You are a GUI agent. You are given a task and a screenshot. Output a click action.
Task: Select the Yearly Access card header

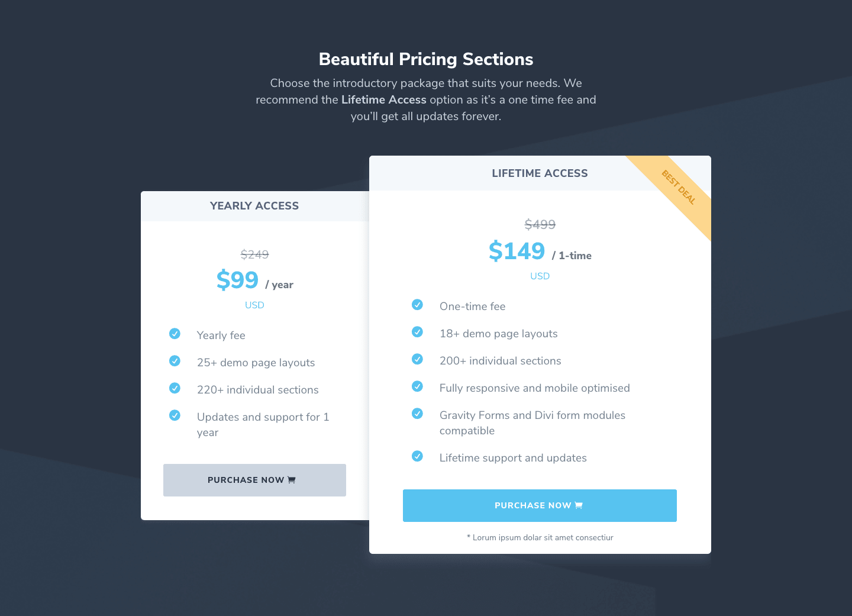pyautogui.click(x=255, y=206)
